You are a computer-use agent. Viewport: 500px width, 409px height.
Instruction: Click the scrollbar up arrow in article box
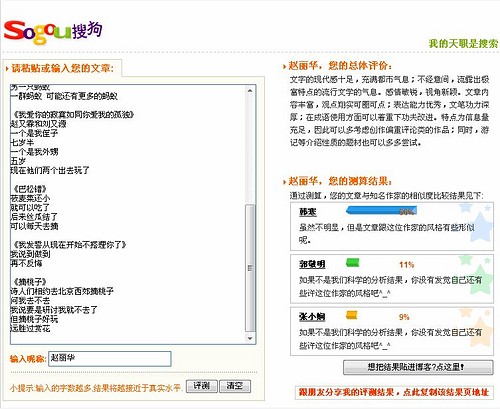[250, 91]
